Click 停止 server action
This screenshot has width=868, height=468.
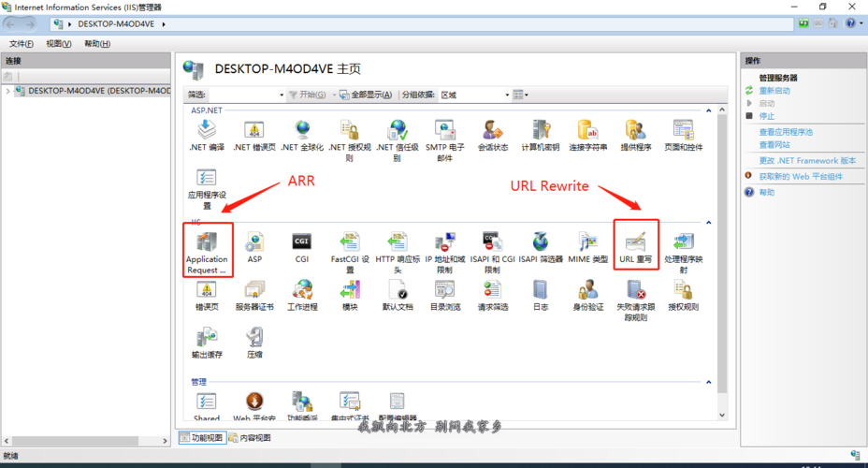click(767, 116)
